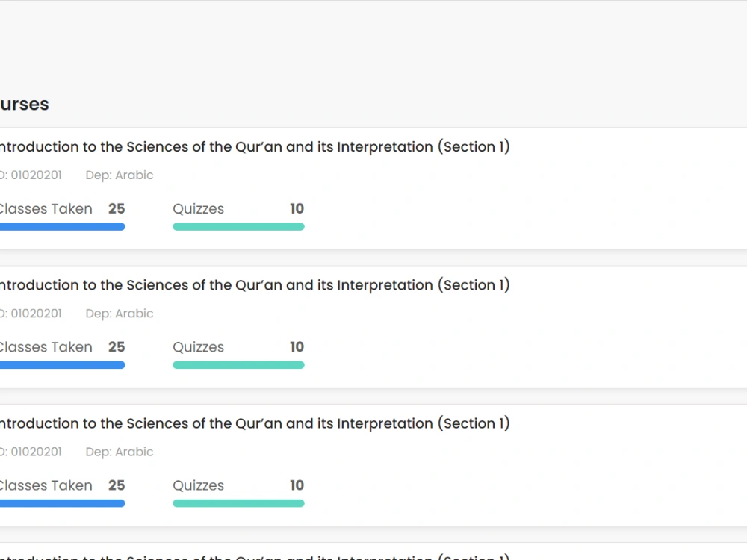Click the first card's blue Classes Taken bar
Screen dimensions: 747x560
coord(62,227)
